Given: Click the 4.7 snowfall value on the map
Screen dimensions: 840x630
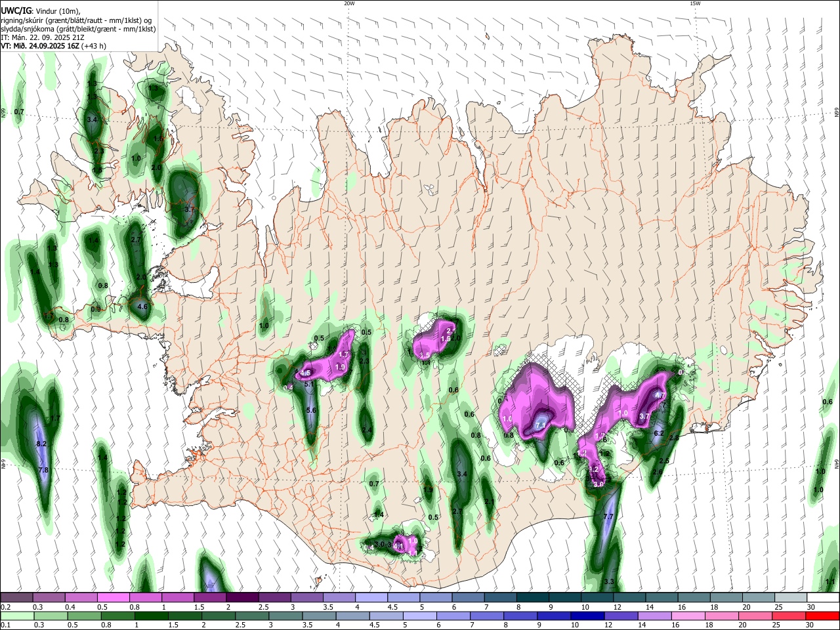Looking at the screenshot, I should click(660, 396).
